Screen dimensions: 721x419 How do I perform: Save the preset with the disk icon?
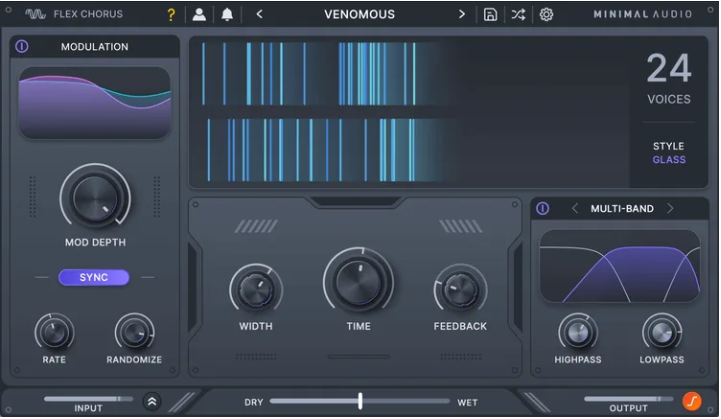490,15
